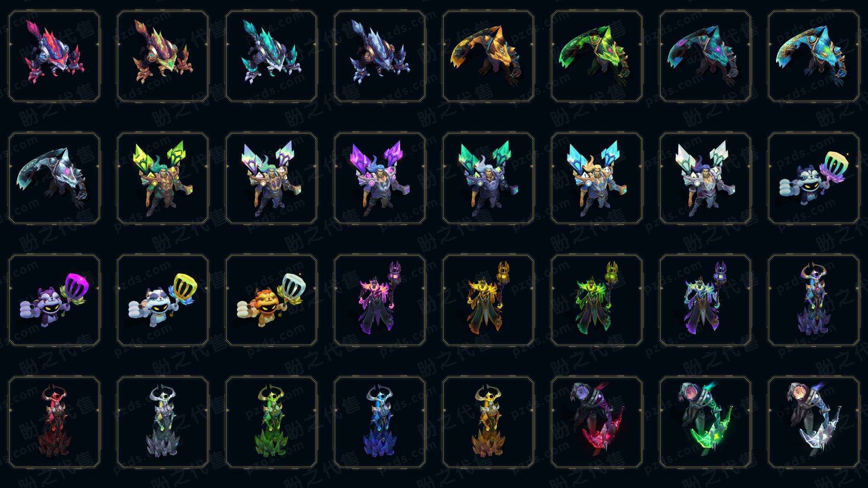Viewport: 868px width, 488px height.
Task: Choose the orange lion-cat with white fan
Action: (x=271, y=300)
